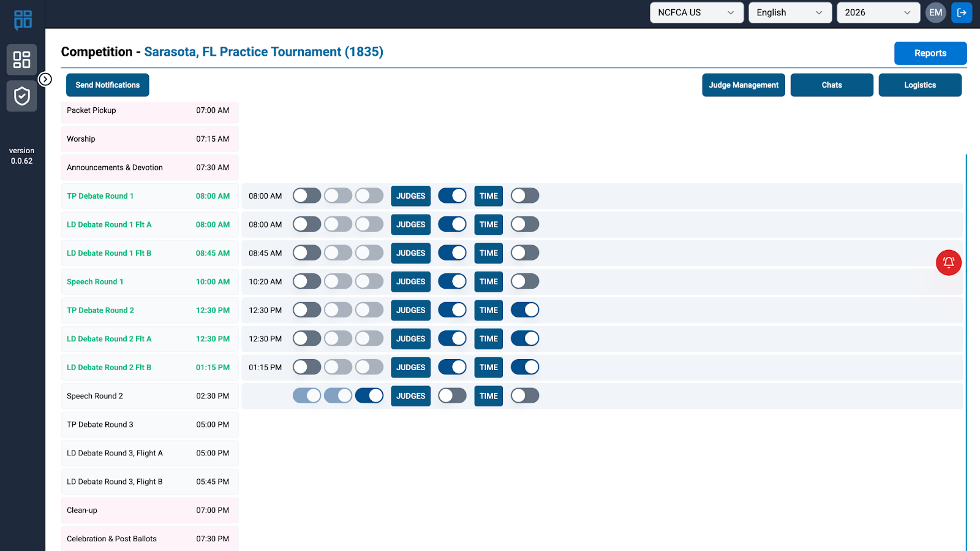The height and width of the screenshot is (551, 980).
Task: Open the EM user avatar
Action: click(x=935, y=12)
